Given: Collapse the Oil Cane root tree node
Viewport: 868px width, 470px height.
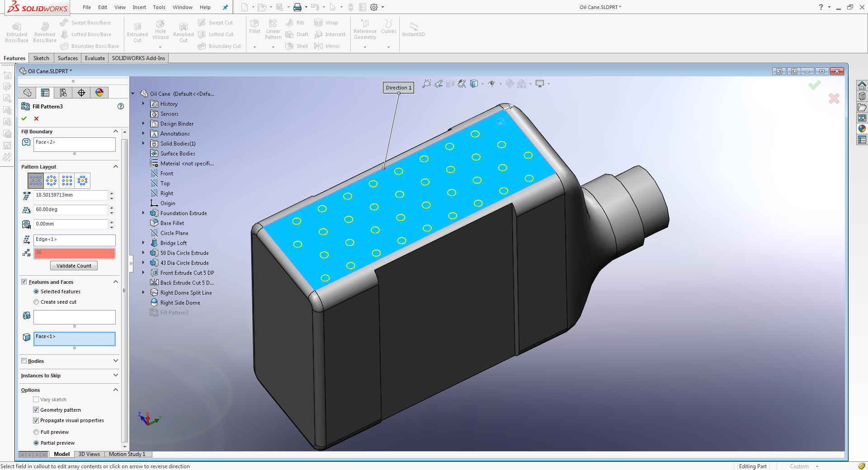Looking at the screenshot, I should [133, 94].
